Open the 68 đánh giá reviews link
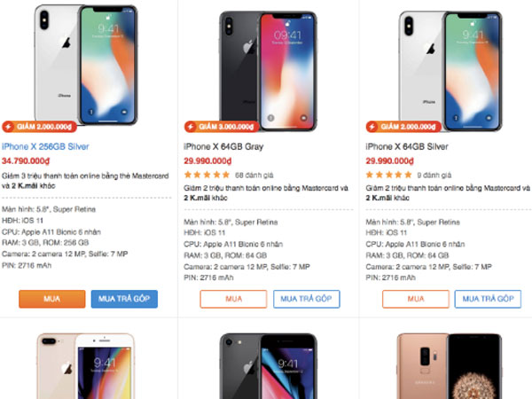Screen dimensions: 532x399 (x=251, y=176)
